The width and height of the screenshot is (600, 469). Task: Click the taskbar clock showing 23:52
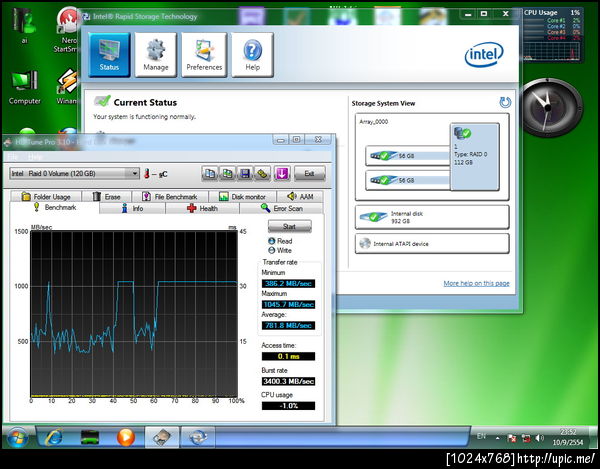(568, 437)
